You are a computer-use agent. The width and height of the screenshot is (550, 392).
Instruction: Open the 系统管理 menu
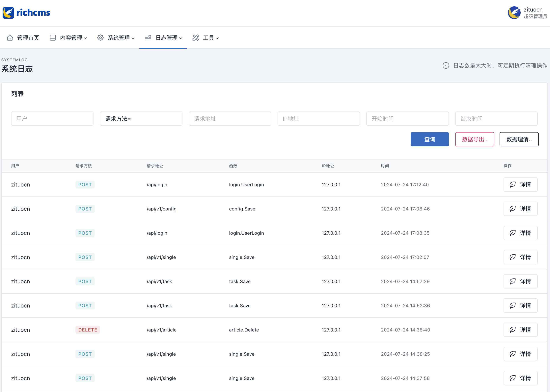(116, 38)
